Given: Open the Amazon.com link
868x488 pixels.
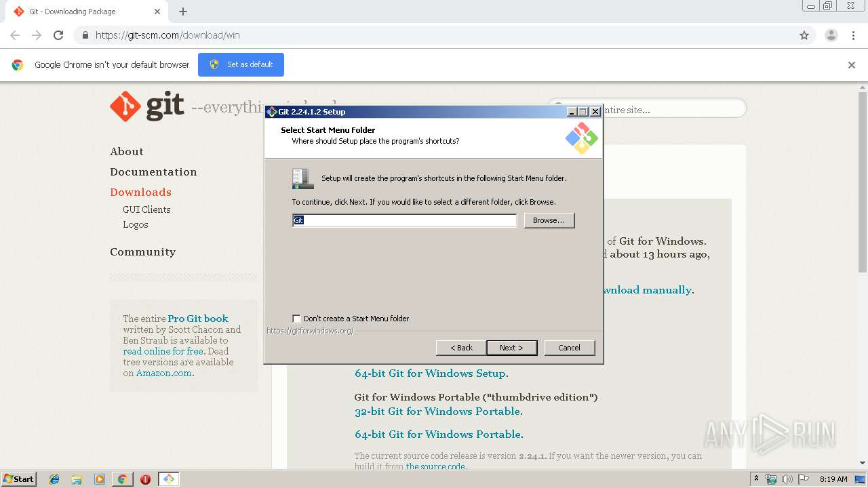Looking at the screenshot, I should (x=163, y=373).
